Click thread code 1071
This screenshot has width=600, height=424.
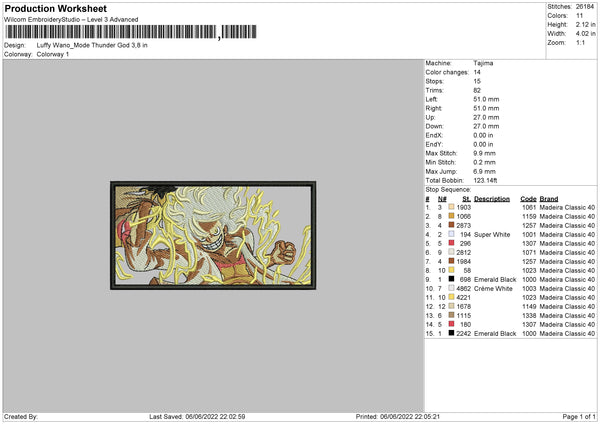529,253
